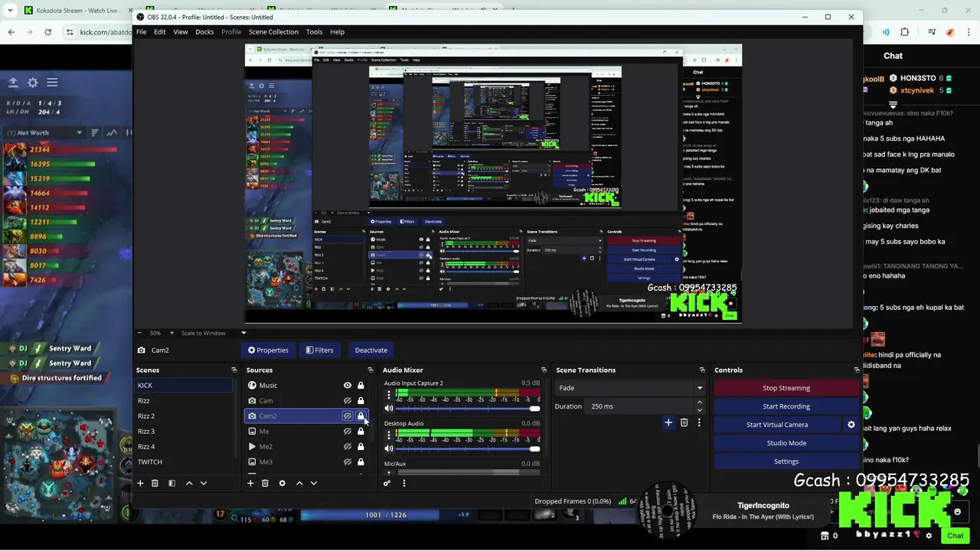Enable Studio Mode
Screen dimensions: 980x551
click(x=786, y=443)
